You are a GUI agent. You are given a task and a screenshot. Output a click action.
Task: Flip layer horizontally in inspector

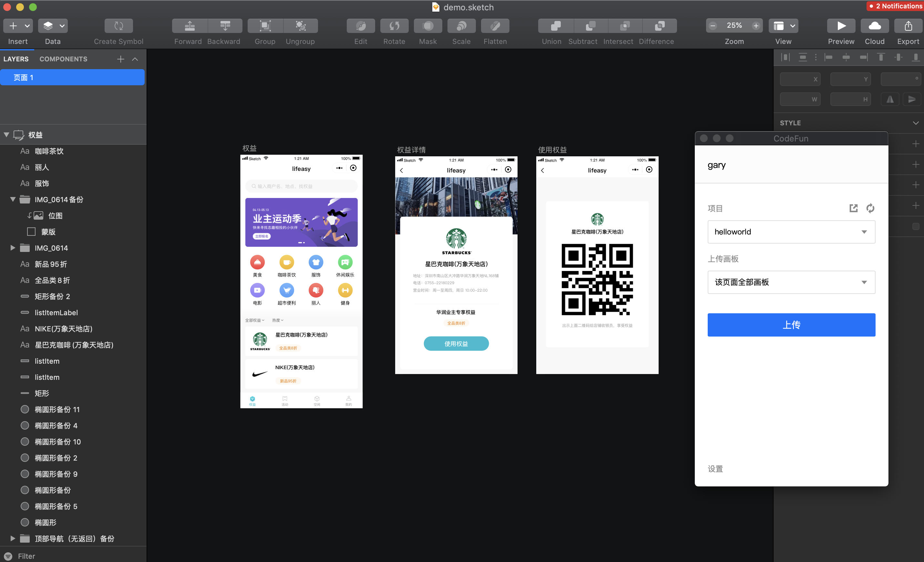point(889,99)
